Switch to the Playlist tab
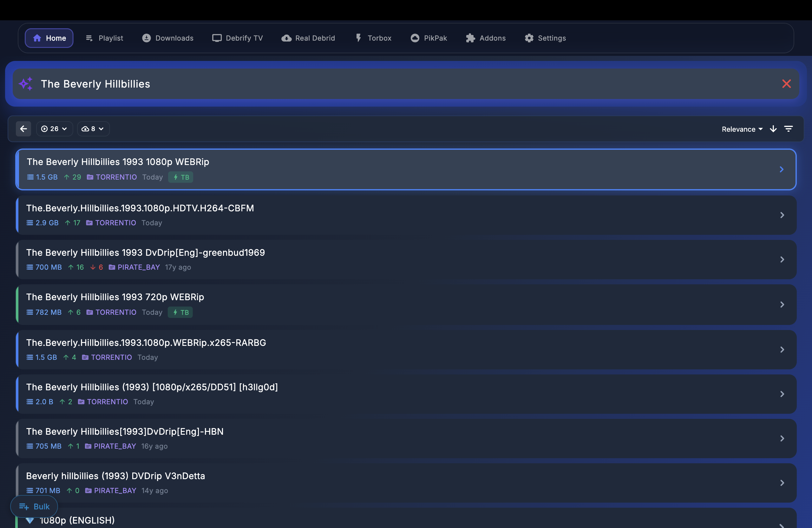Screen dimensions: 812x528 tap(104, 38)
